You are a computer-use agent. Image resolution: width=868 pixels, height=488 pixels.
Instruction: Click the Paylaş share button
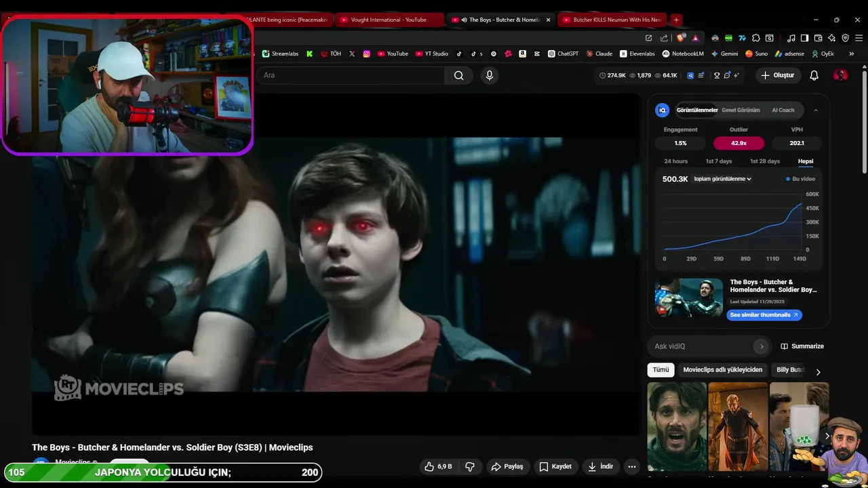click(x=507, y=466)
